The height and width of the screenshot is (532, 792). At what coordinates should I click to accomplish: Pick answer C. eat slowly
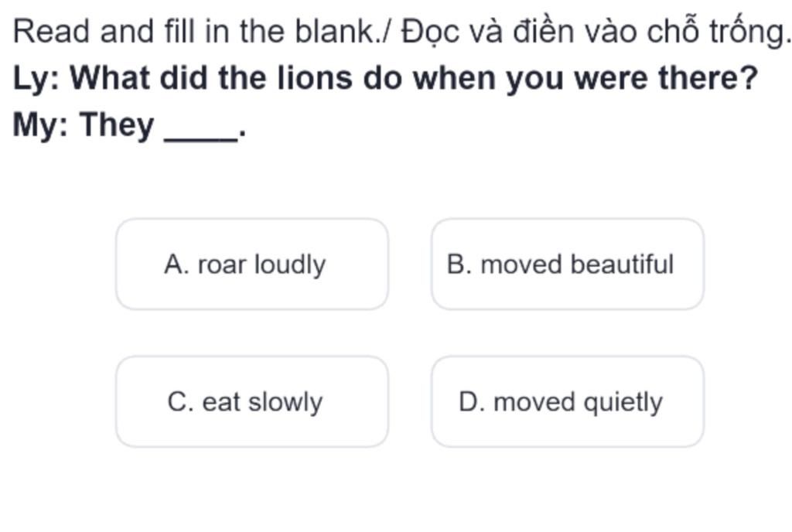tap(251, 402)
